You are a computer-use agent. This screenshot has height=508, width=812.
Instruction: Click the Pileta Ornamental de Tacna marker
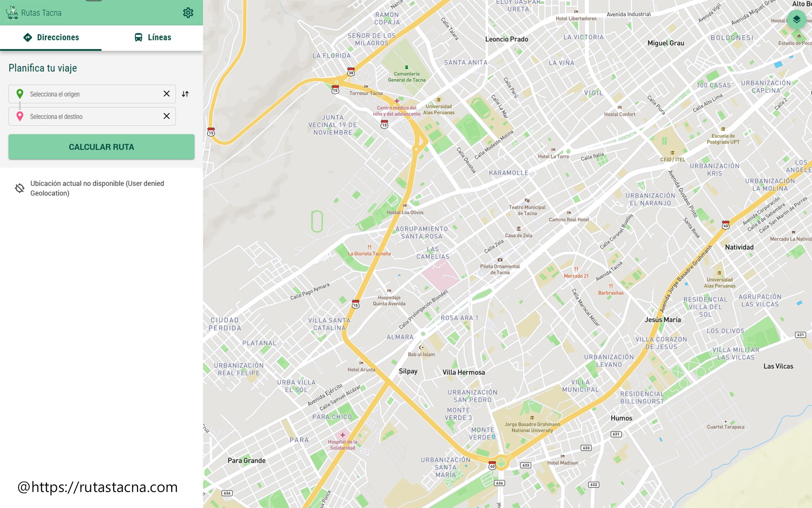click(500, 260)
